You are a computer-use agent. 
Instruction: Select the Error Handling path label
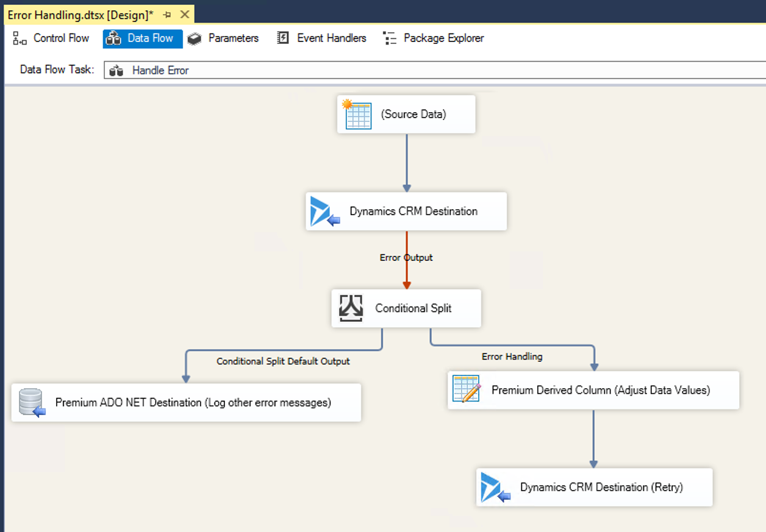(512, 356)
